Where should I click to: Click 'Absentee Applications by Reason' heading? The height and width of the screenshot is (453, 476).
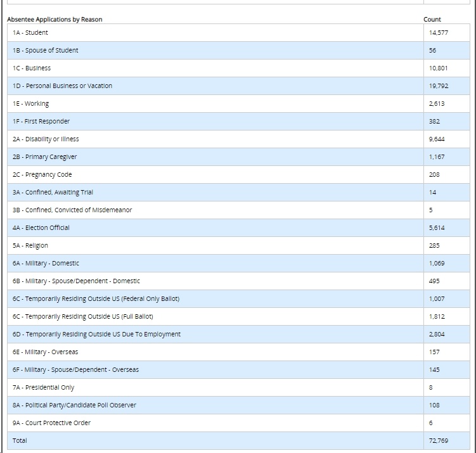pyautogui.click(x=55, y=20)
